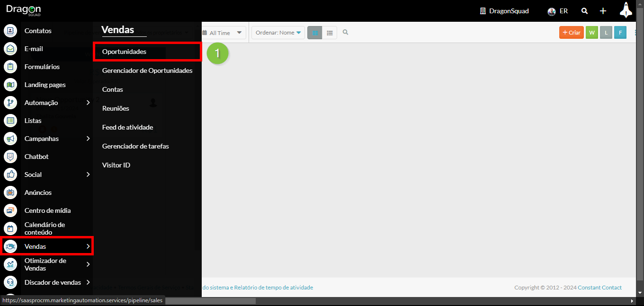The height and width of the screenshot is (306, 644).
Task: Click the Landing pages icon
Action: 10,85
